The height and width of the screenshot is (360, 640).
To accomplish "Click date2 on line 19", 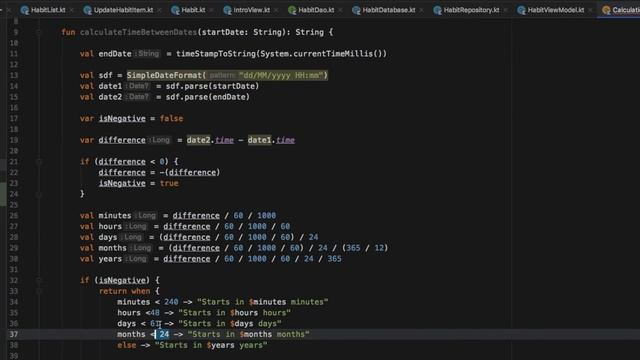I will coord(198,140).
